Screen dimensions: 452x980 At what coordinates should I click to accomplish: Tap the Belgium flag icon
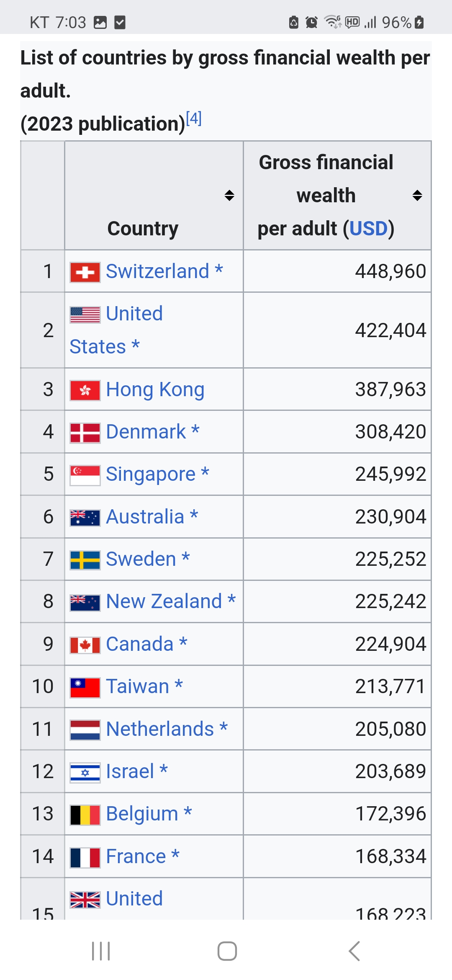(x=85, y=815)
